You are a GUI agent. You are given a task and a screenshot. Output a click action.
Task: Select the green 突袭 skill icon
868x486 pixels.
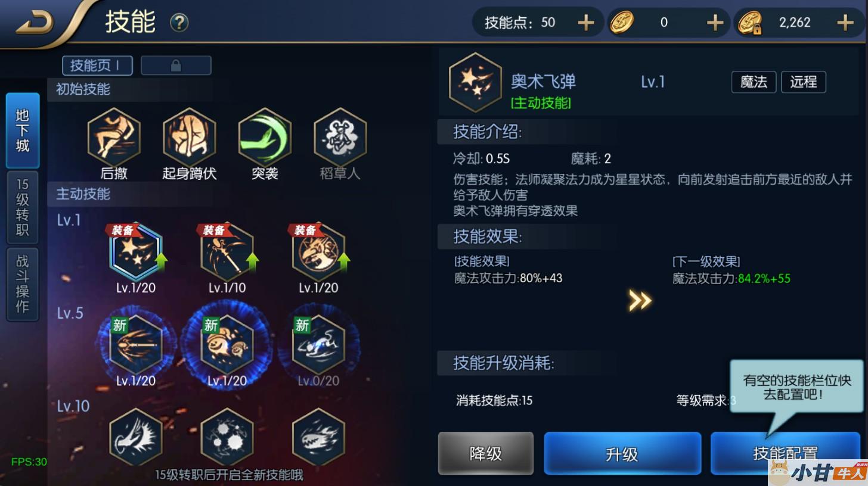click(265, 138)
